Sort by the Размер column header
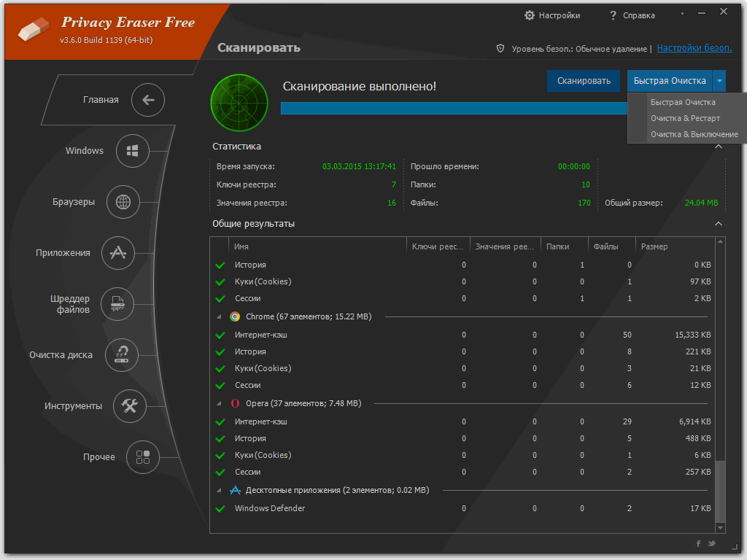The height and width of the screenshot is (560, 747). point(675,246)
